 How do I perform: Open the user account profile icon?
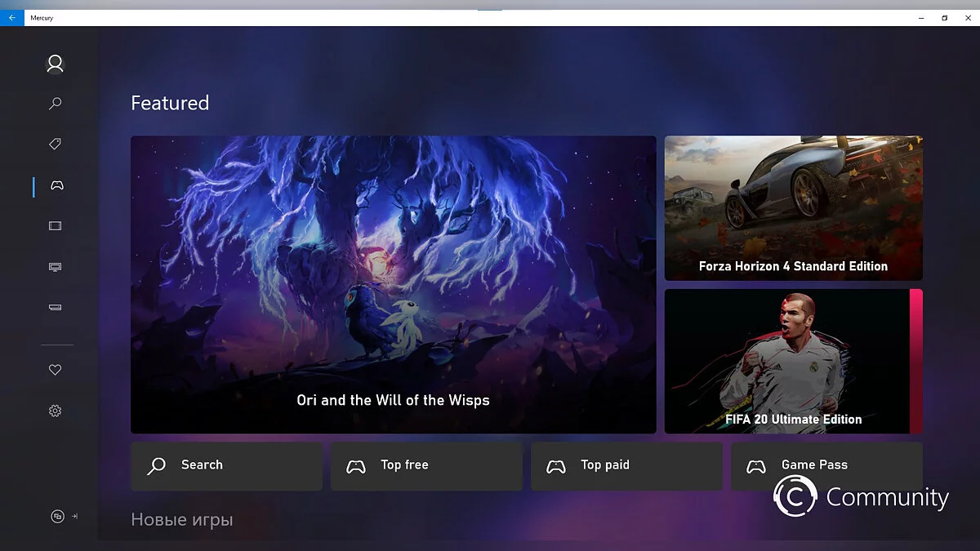tap(55, 64)
